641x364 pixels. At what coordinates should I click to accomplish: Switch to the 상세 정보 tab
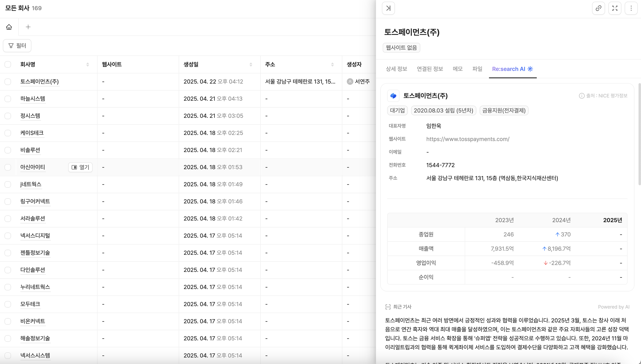[x=396, y=69]
